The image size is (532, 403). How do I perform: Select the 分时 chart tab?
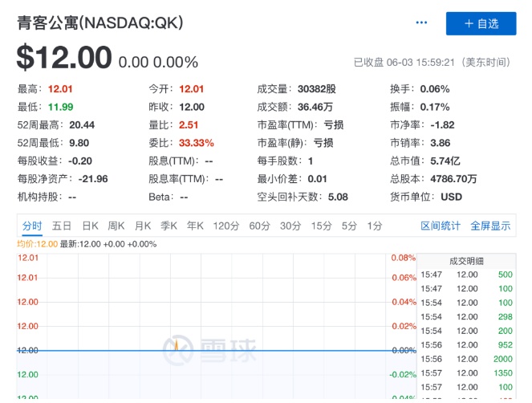(32, 226)
